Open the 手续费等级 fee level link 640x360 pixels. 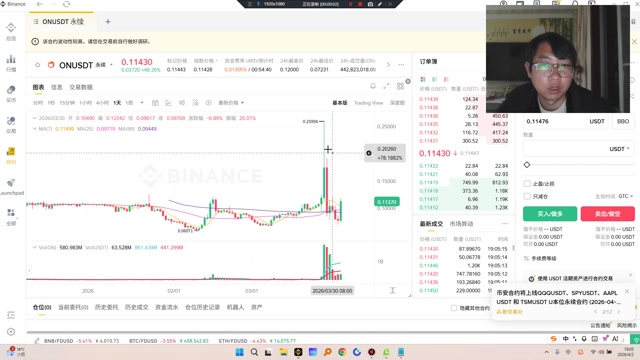click(x=543, y=258)
